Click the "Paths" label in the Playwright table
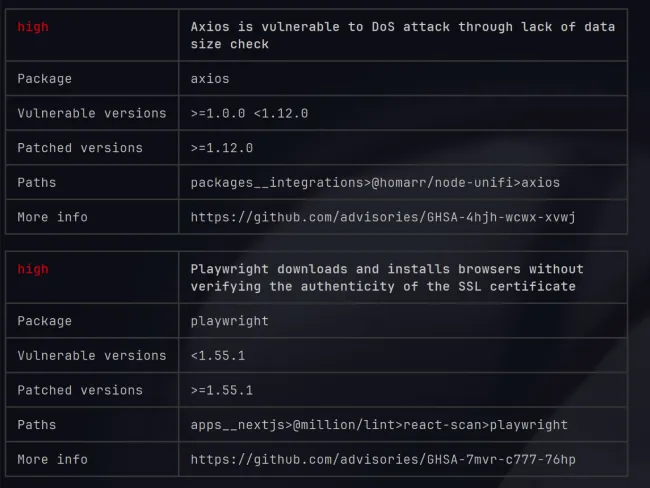The height and width of the screenshot is (488, 650). pyautogui.click(x=37, y=424)
